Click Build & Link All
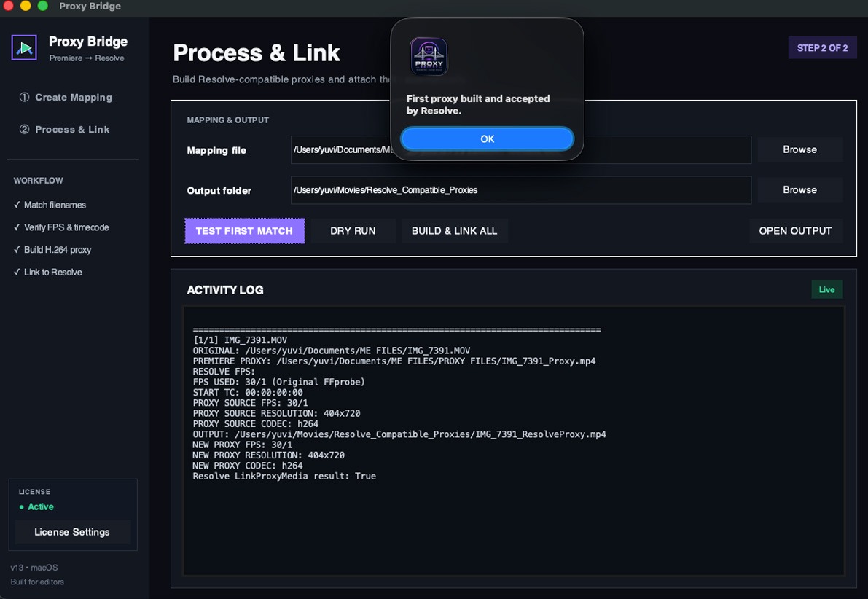Screen dimensions: 868x599 coord(455,231)
